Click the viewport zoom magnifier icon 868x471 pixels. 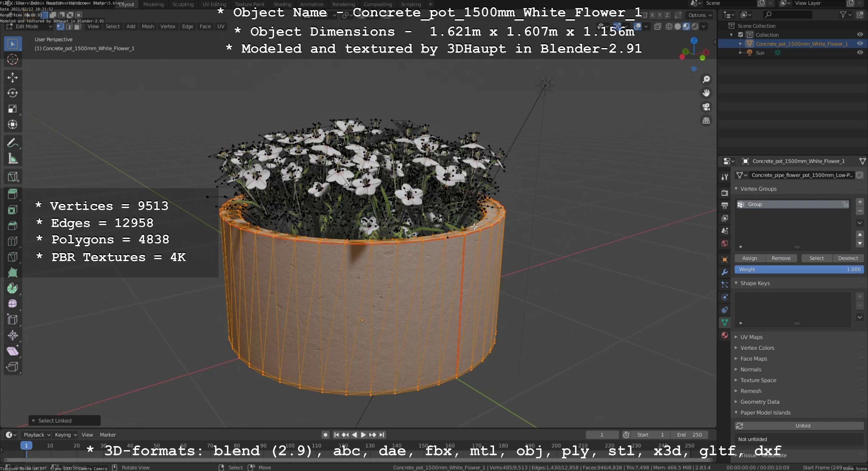[706, 79]
